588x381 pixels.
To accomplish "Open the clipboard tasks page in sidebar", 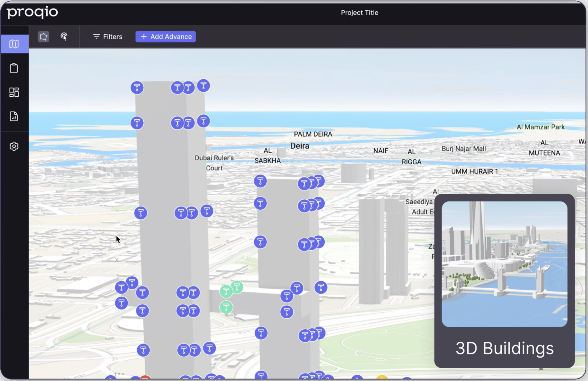I will point(14,68).
